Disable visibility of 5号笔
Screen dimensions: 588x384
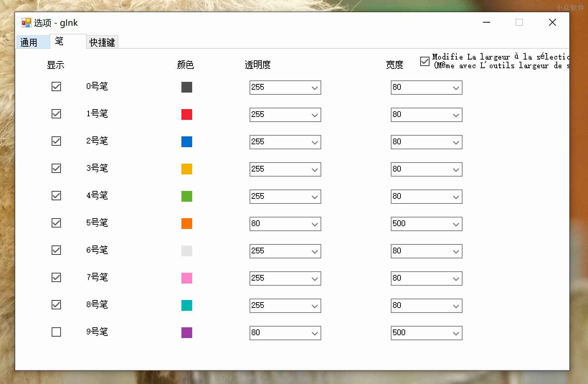pos(56,223)
